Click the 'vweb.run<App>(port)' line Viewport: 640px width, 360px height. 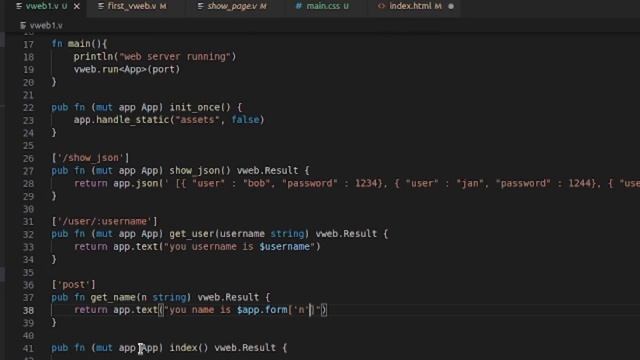(x=127, y=69)
